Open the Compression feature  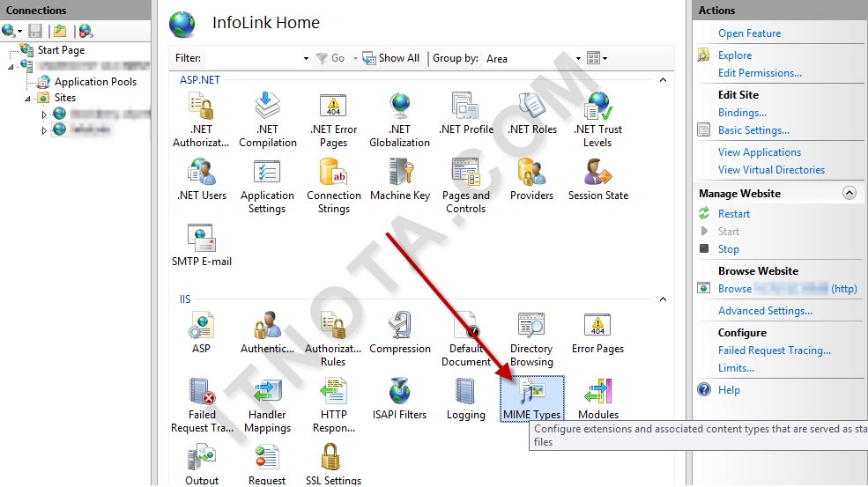pyautogui.click(x=400, y=333)
